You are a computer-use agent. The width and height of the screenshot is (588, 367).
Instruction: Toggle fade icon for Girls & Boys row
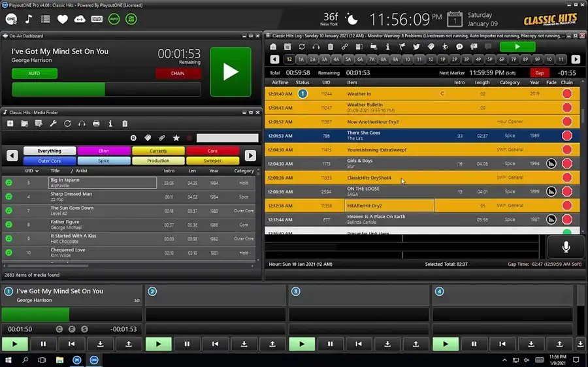[551, 163]
